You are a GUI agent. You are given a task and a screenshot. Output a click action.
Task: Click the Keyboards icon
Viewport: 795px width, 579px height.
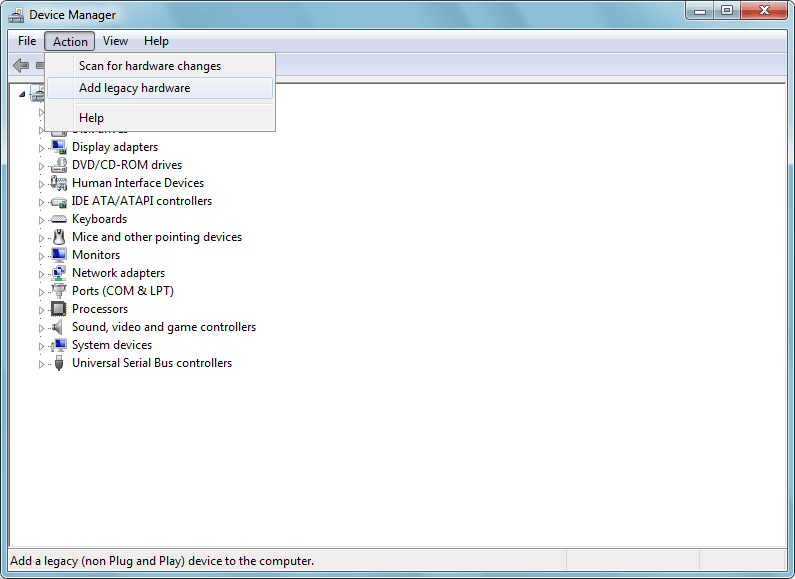[x=59, y=219]
